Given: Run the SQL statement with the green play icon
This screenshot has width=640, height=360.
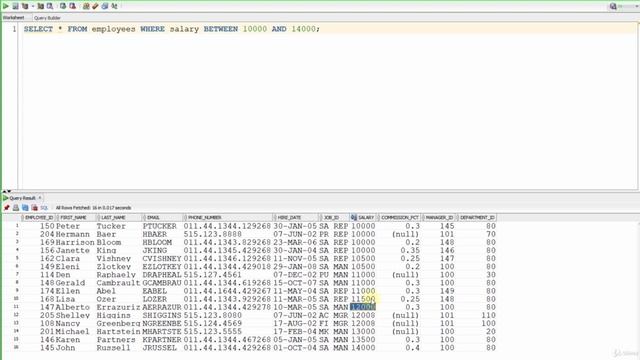Looking at the screenshot, I should (x=6, y=6).
